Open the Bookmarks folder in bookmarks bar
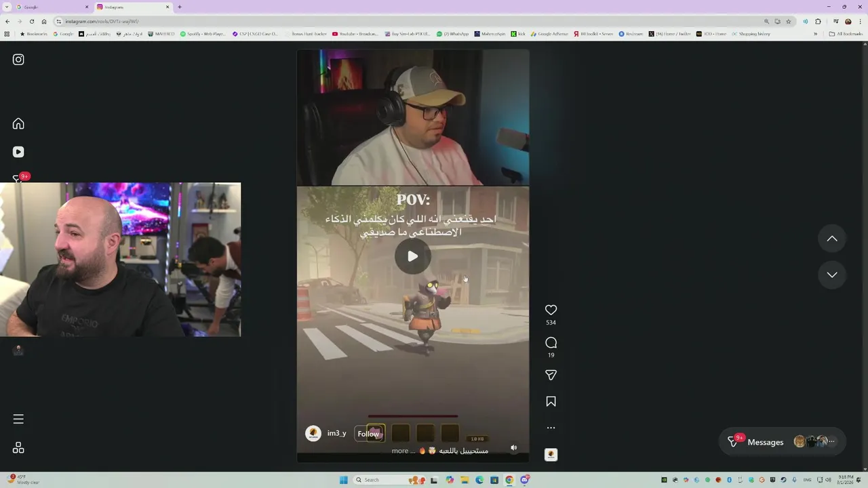The image size is (868, 488). coord(34,34)
